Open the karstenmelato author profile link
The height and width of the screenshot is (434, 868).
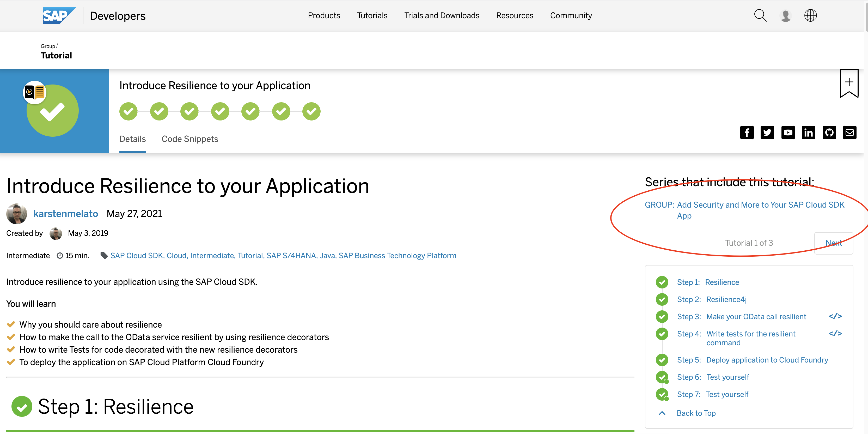66,213
